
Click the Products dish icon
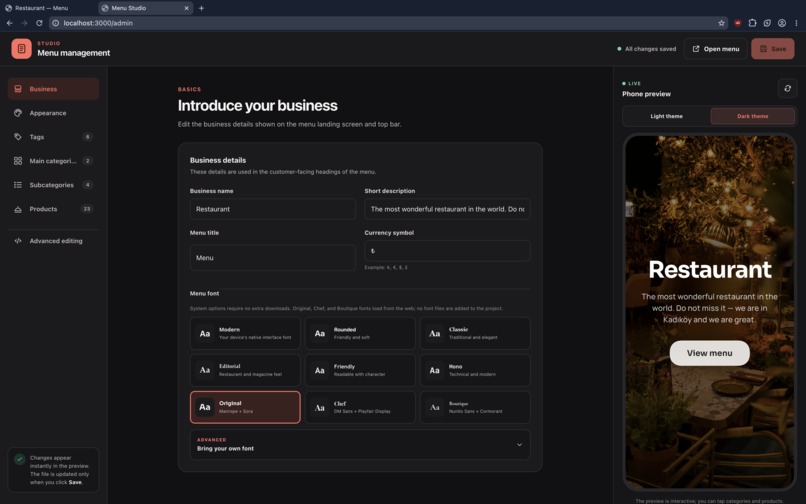point(18,209)
